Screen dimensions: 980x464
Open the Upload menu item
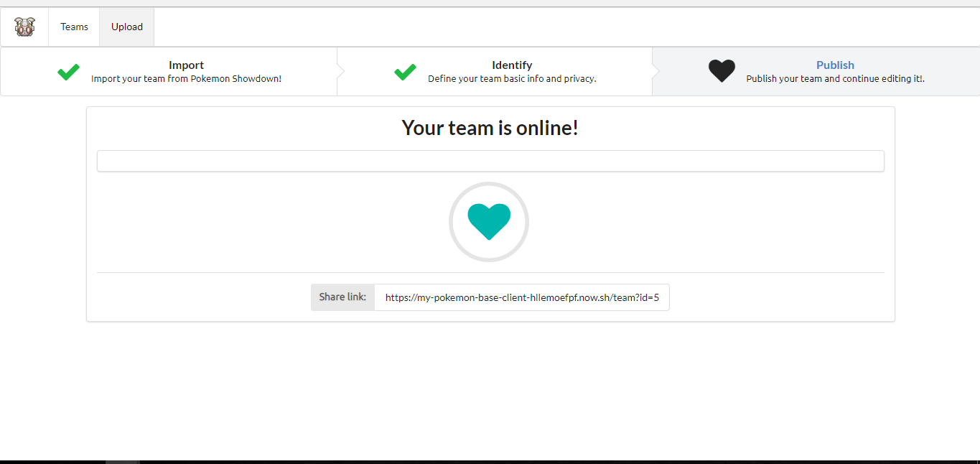127,27
